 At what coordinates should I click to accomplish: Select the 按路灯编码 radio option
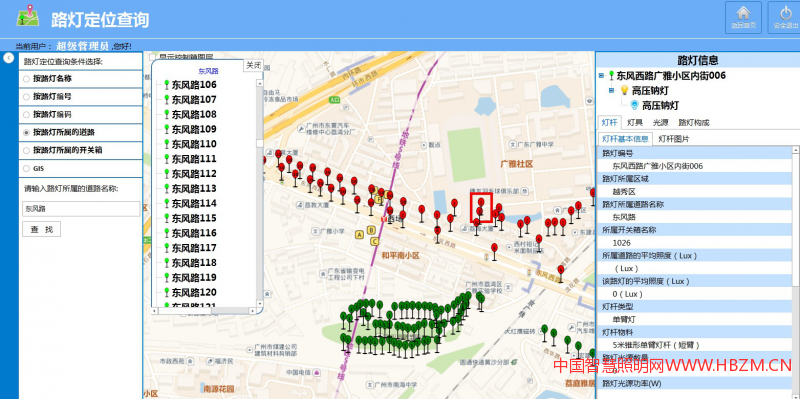click(x=27, y=115)
